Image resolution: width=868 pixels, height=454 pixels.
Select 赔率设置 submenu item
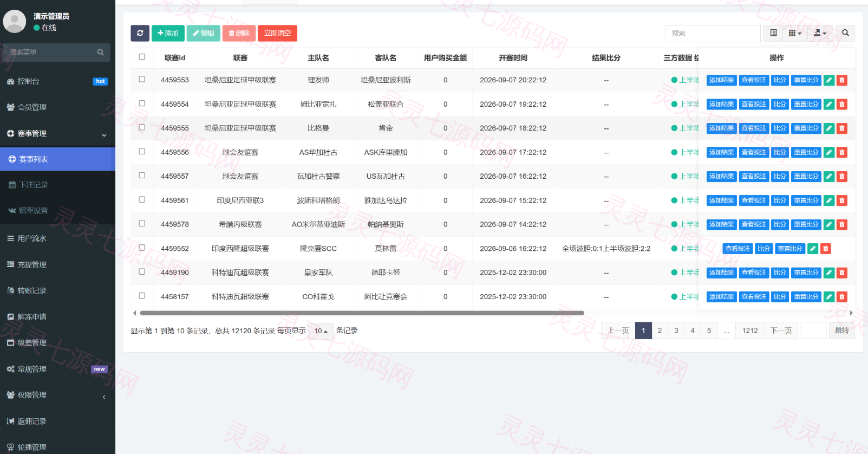click(57, 210)
